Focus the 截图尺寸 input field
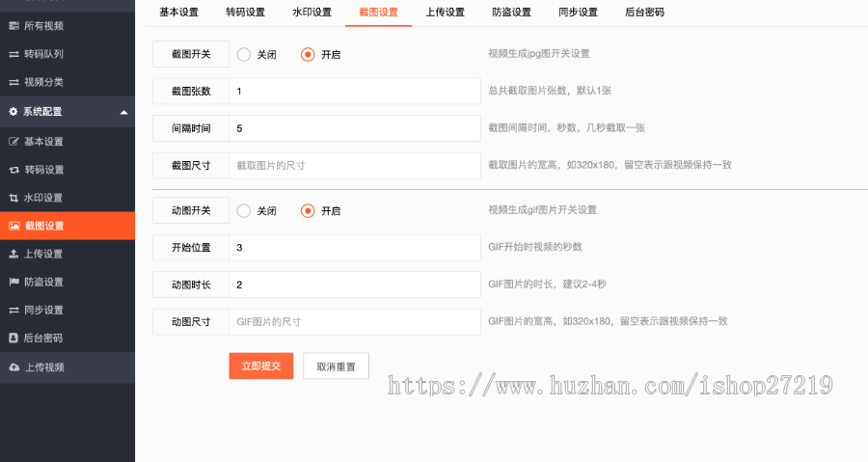 click(354, 166)
